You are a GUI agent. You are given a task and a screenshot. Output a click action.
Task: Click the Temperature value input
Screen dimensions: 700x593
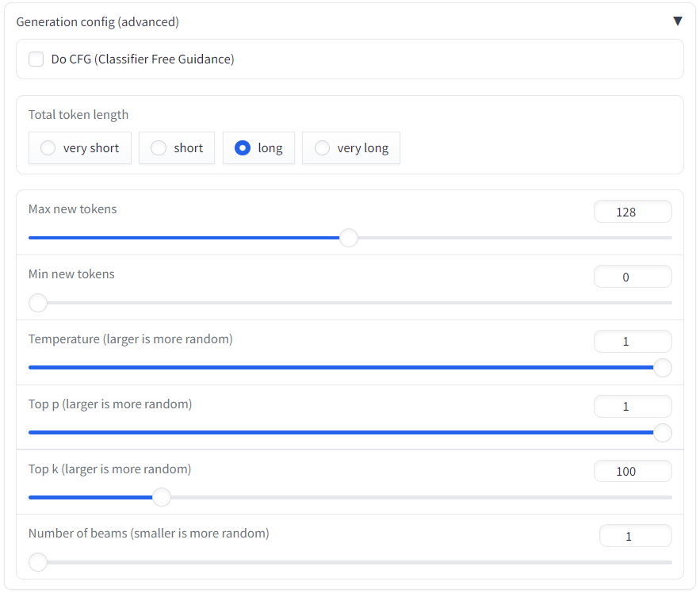pyautogui.click(x=632, y=342)
